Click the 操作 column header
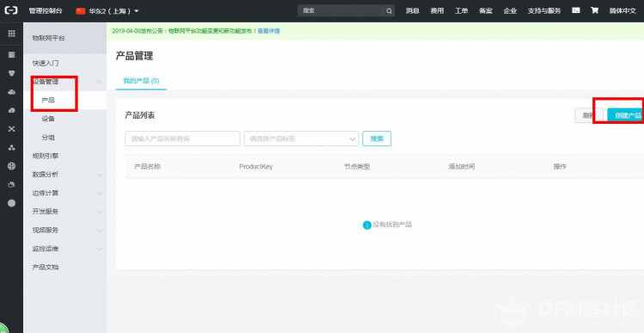The width and height of the screenshot is (644, 333). 560,167
